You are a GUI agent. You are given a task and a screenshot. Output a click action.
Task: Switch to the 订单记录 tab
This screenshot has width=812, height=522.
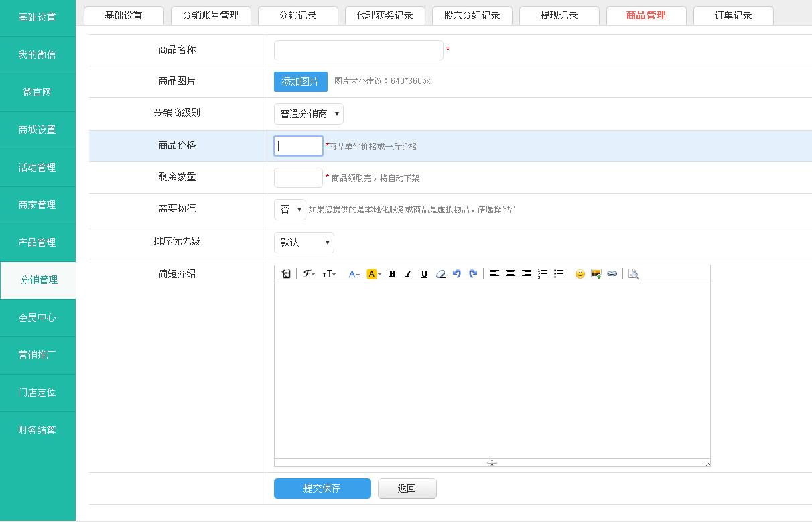click(733, 15)
